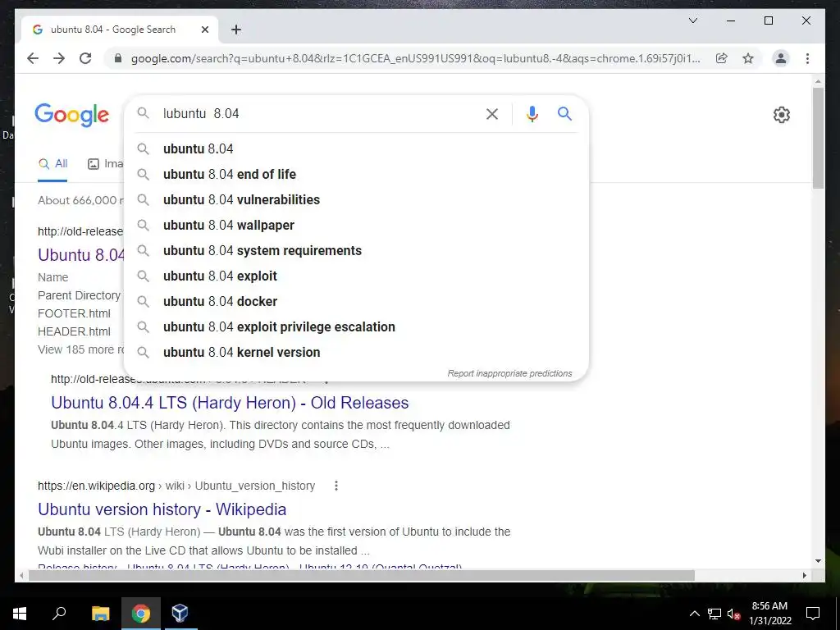Go forward in browser history
This screenshot has height=630, width=840.
[x=59, y=58]
